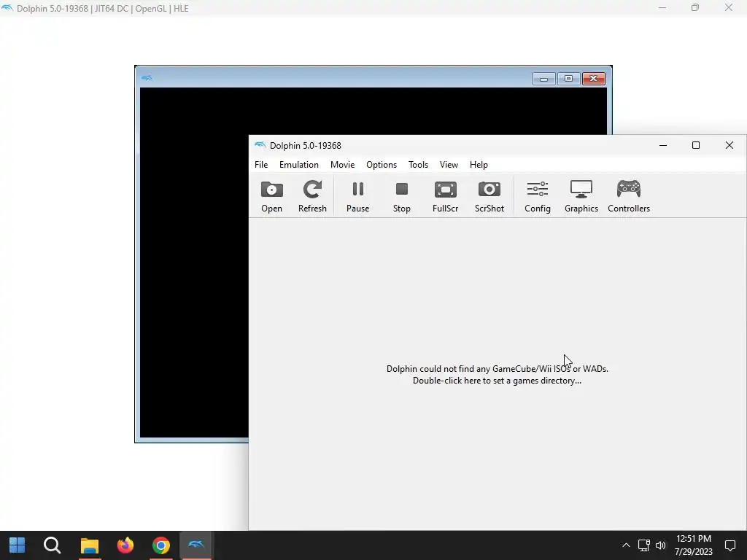This screenshot has height=560, width=747.
Task: Maximize the black render window
Action: (568, 79)
